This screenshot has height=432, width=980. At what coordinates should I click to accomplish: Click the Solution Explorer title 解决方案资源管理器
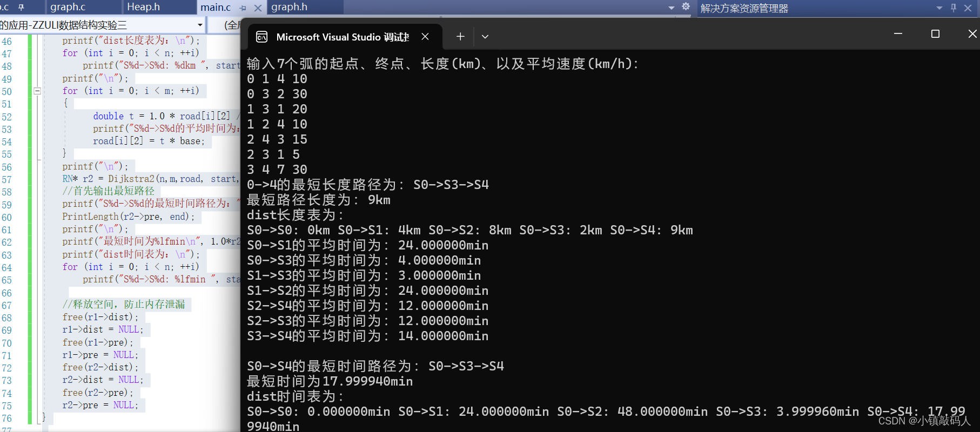[744, 8]
